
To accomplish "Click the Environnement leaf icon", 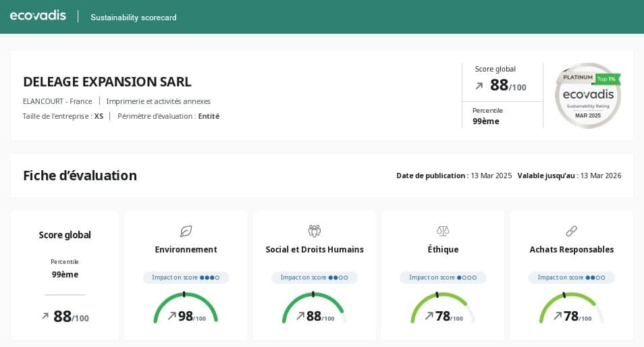I will click(186, 232).
